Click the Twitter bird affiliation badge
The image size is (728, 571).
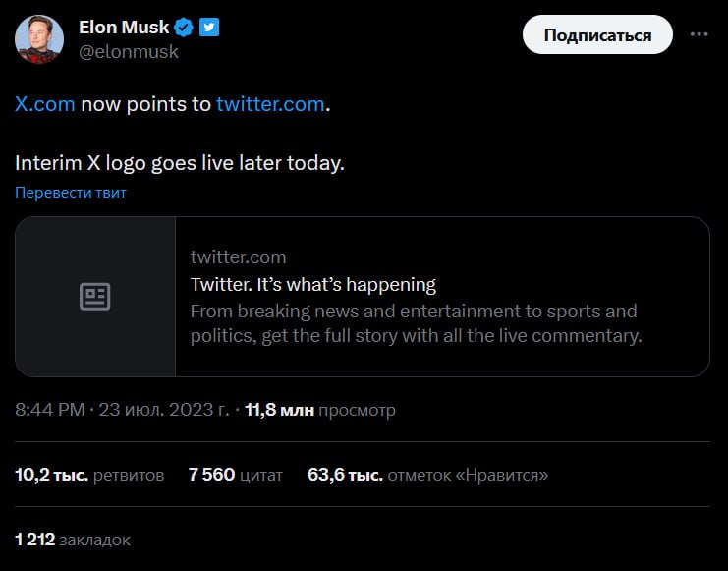208,28
